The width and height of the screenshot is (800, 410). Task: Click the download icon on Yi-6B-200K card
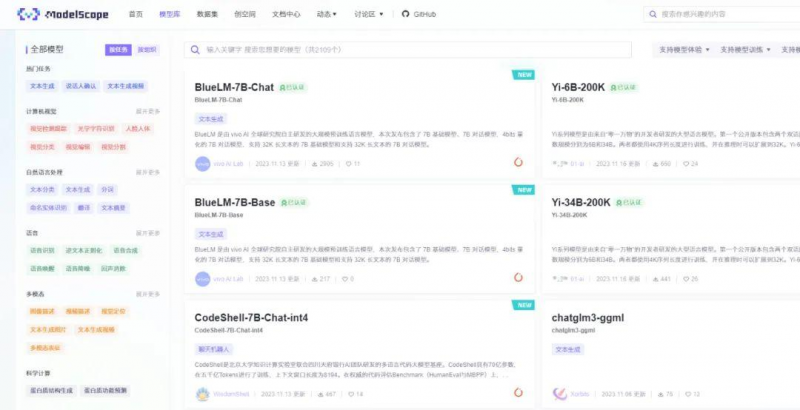(x=656, y=164)
